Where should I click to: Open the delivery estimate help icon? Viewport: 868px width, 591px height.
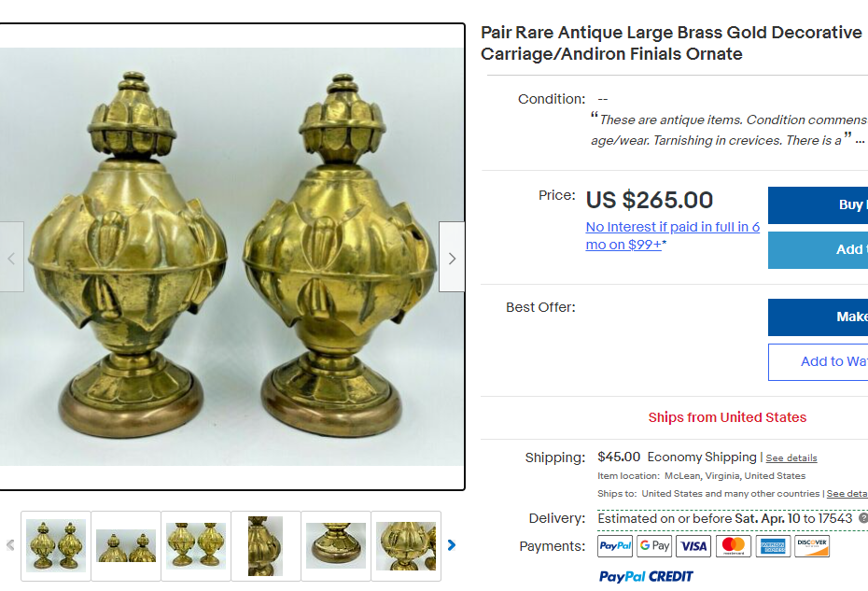863,518
